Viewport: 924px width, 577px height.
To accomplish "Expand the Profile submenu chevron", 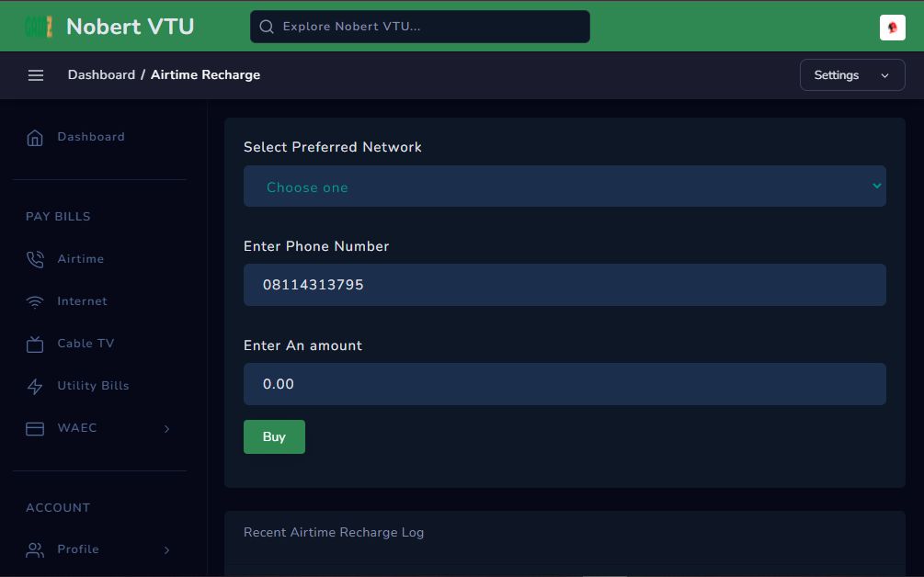I will pyautogui.click(x=166, y=550).
